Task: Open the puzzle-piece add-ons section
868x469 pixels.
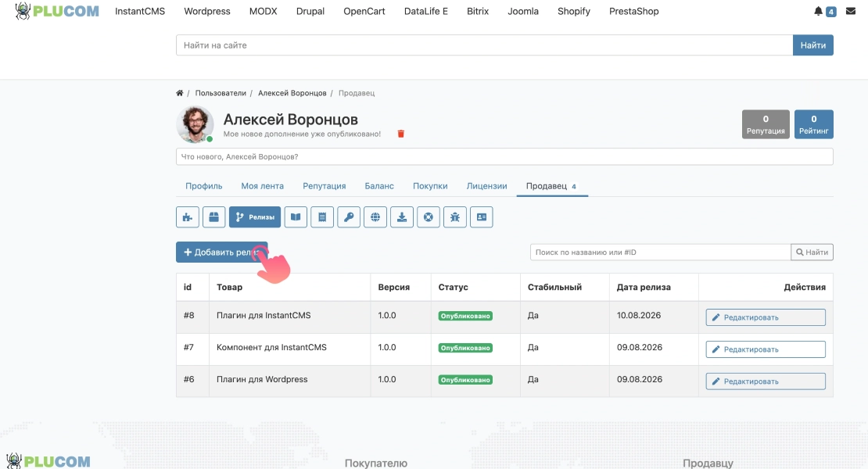Action: [x=188, y=217]
